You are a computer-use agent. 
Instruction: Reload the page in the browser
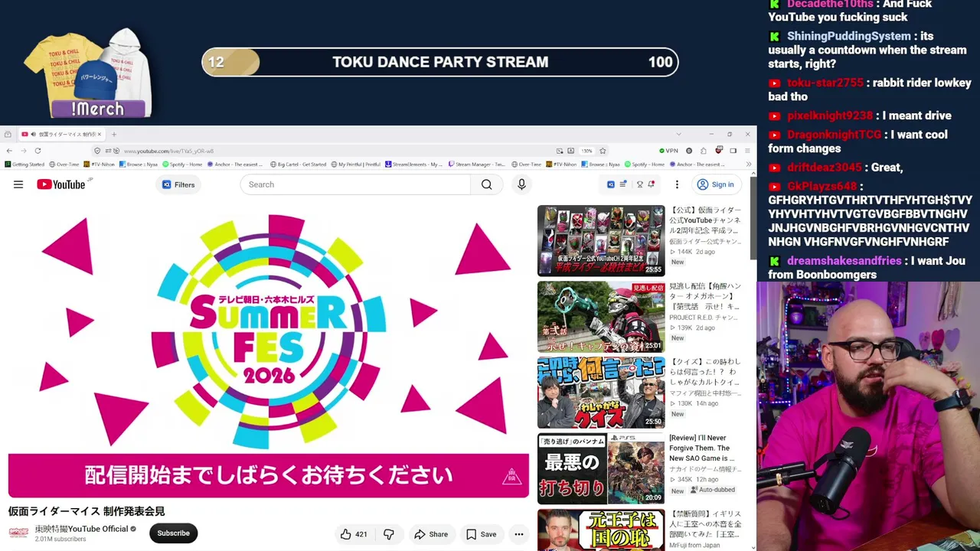coord(38,151)
